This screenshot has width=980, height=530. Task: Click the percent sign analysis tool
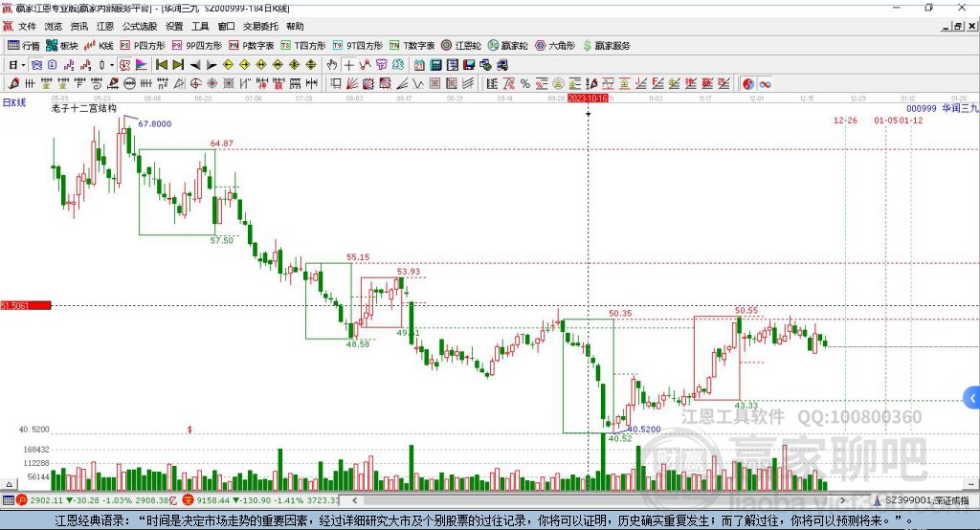(x=525, y=83)
